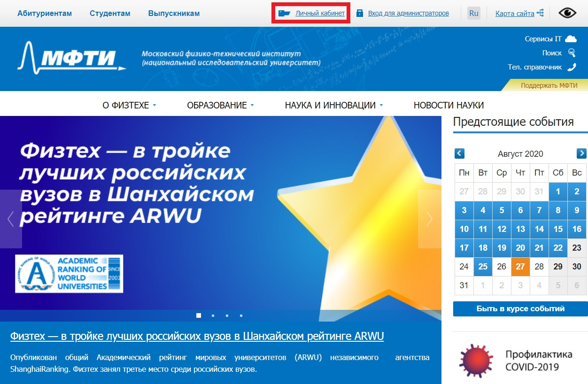The image size is (588, 384).
Task: Show next slide in banner carousel
Action: pyautogui.click(x=429, y=219)
